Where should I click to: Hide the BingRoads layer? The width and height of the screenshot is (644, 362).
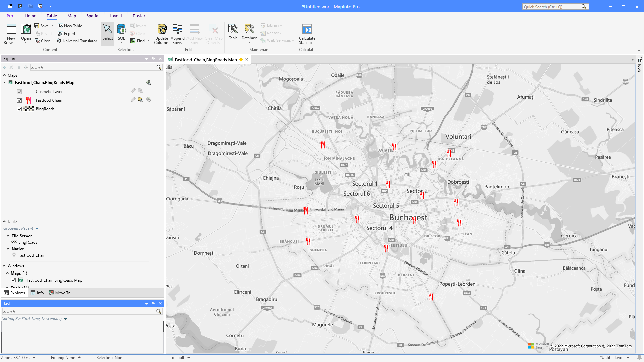pyautogui.click(x=19, y=109)
